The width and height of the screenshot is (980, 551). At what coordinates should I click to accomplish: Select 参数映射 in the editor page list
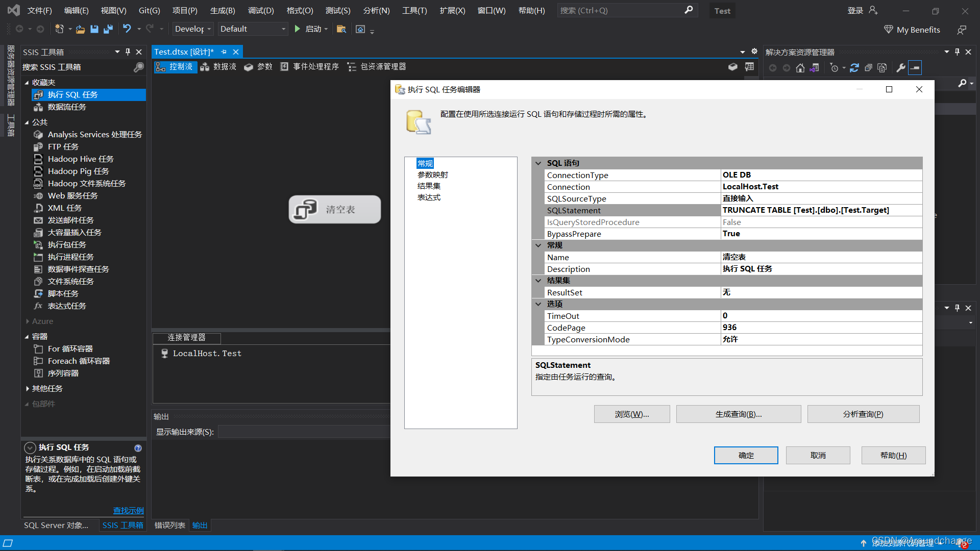coord(432,175)
